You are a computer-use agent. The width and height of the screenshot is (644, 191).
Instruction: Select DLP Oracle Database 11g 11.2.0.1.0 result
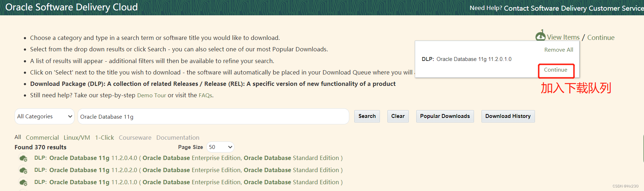tap(188, 182)
